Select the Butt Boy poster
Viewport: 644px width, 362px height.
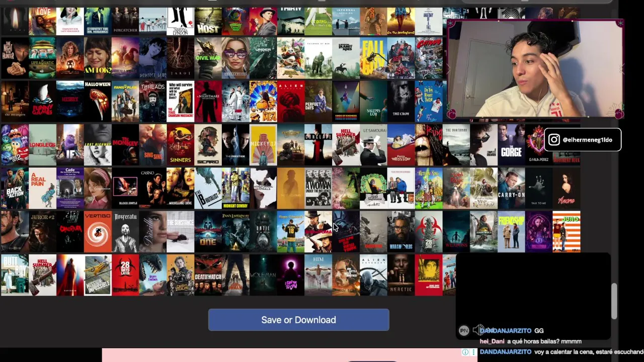15,275
